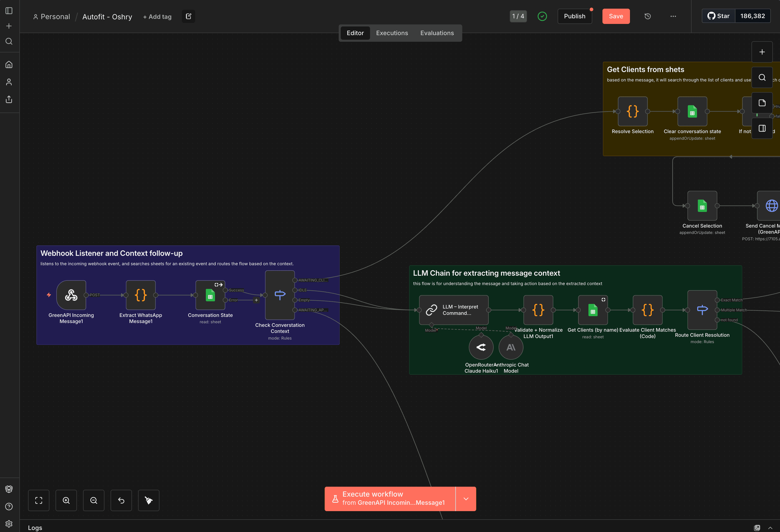780x532 pixels.
Task: Click the plus on Conversation State Error output
Action: pyautogui.click(x=256, y=300)
